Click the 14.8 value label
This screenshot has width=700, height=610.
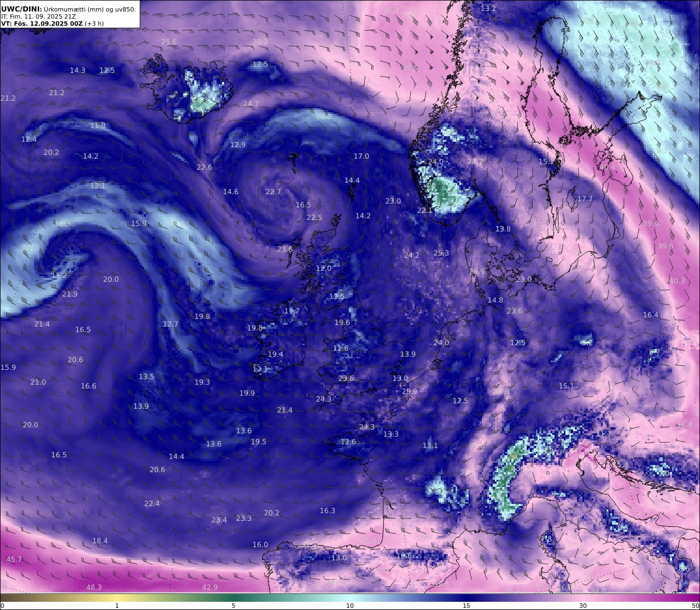(x=495, y=300)
